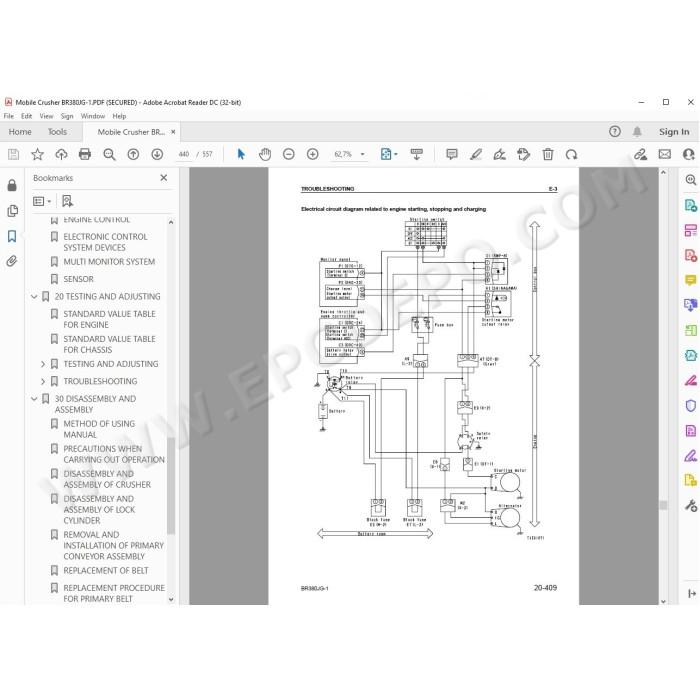Zoom out using minus circle icon
700x700 pixels.
[289, 154]
